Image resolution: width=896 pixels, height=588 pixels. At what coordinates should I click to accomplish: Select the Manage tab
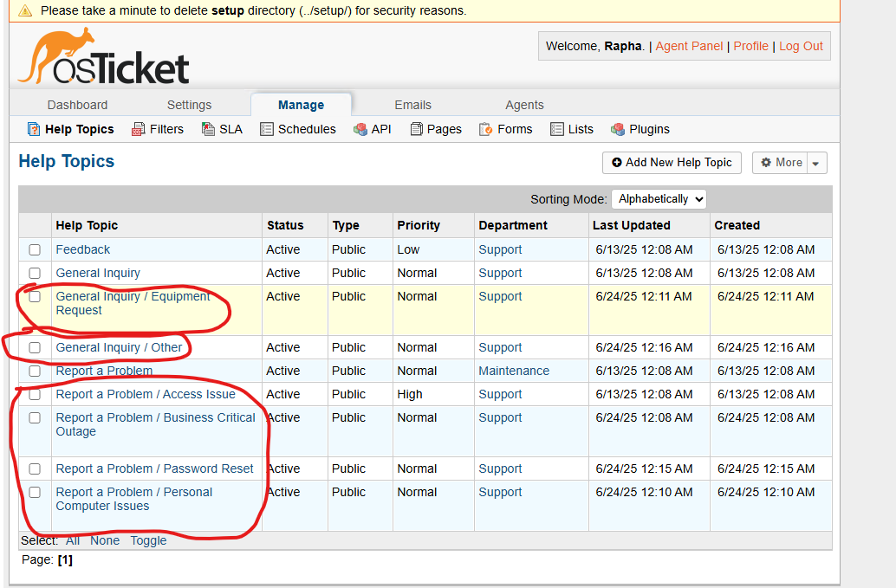[302, 105]
